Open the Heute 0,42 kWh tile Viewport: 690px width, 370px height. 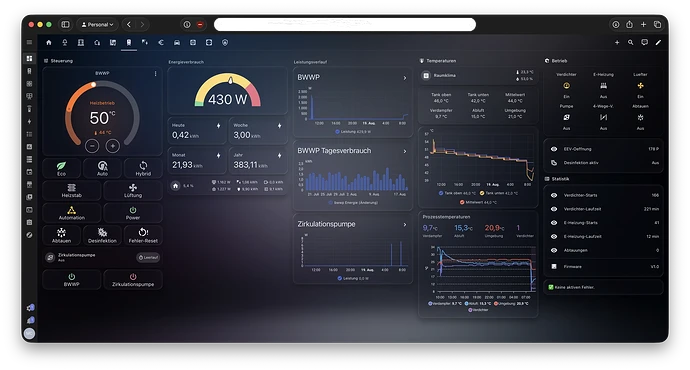click(x=197, y=131)
